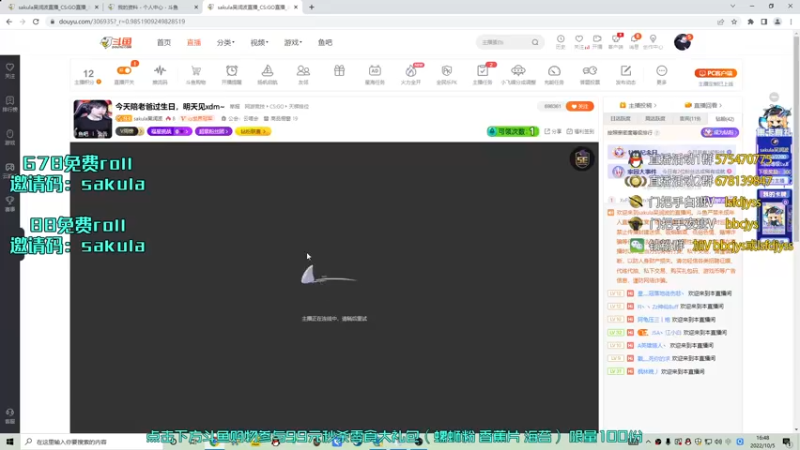This screenshot has width=800, height=450.
Task: Open a new browser tab with plus
Action: [x=311, y=7]
